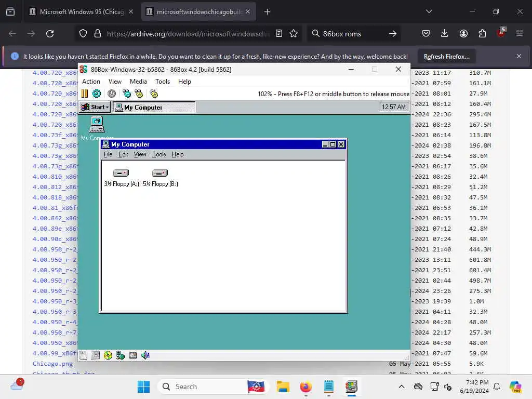
Task: Open the uBlock extension icon with badge
Action: [x=501, y=33]
